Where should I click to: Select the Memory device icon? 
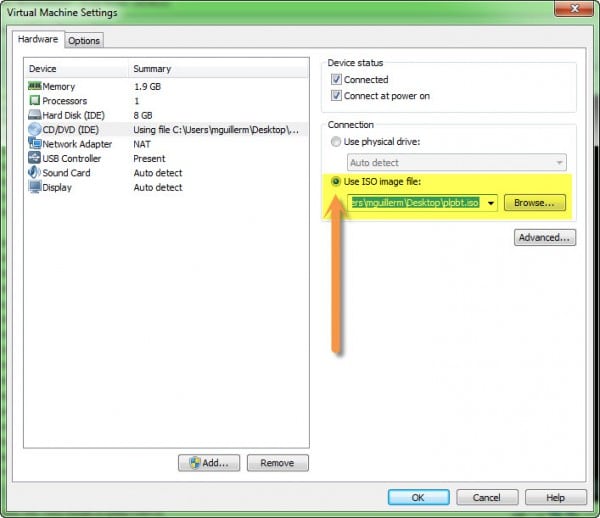34,87
